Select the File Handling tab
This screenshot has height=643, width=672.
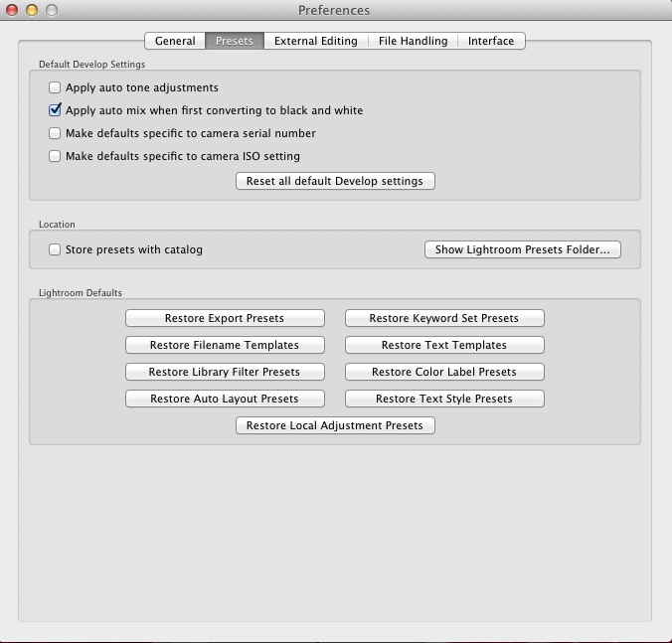[x=413, y=41]
